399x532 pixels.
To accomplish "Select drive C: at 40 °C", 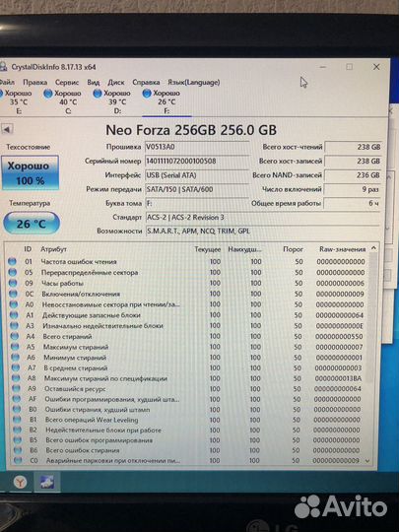I will pyautogui.click(x=63, y=101).
